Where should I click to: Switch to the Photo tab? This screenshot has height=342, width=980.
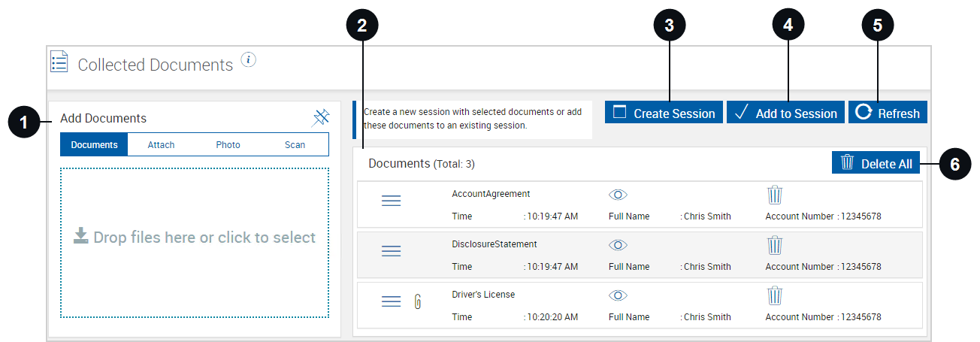coord(228,145)
